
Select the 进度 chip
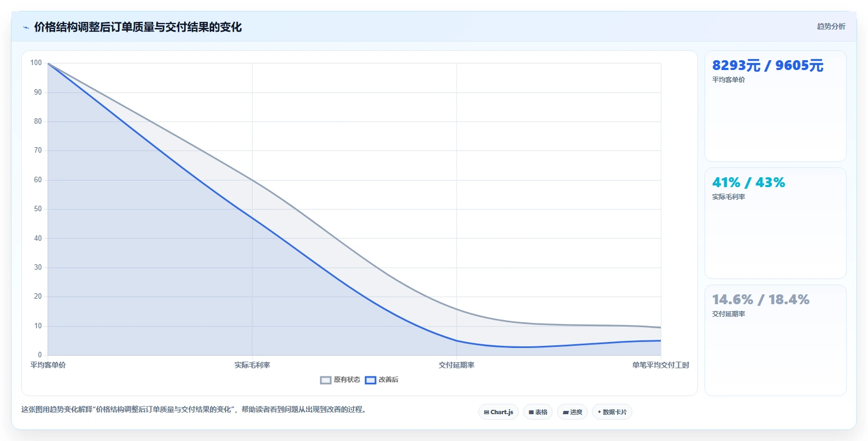[x=572, y=412]
